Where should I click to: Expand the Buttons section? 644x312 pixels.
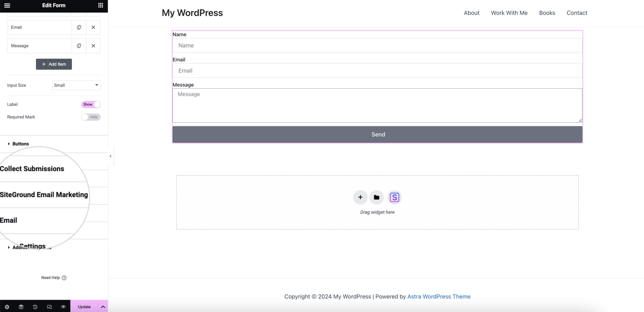point(54,144)
